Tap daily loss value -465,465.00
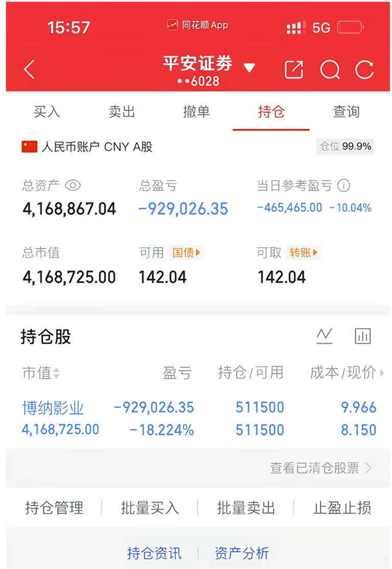This screenshot has width=392, height=569. click(x=289, y=207)
